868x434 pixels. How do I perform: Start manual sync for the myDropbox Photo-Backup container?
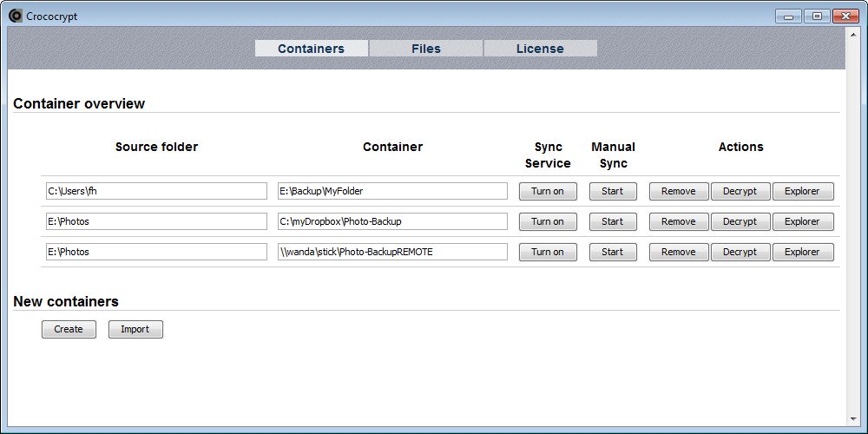click(x=613, y=221)
